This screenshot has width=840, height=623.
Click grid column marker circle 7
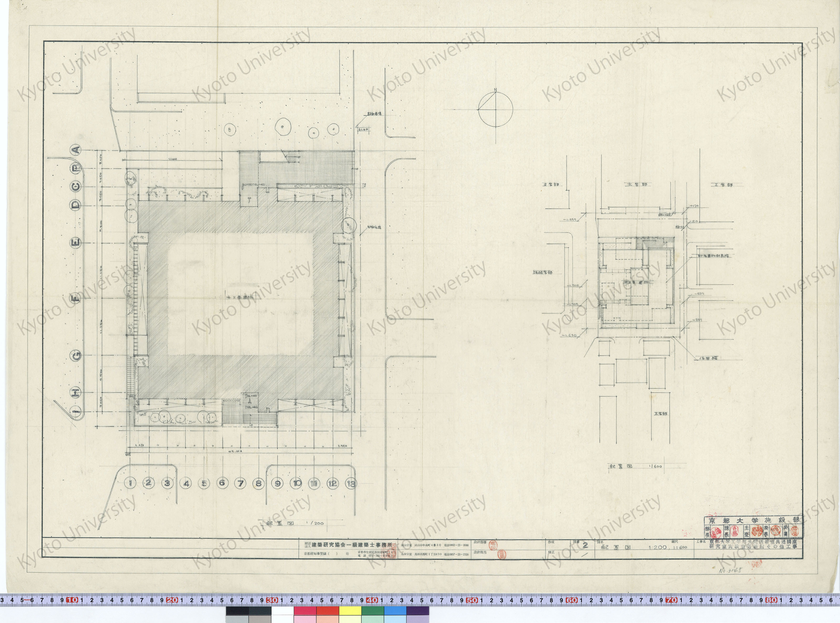tap(240, 483)
